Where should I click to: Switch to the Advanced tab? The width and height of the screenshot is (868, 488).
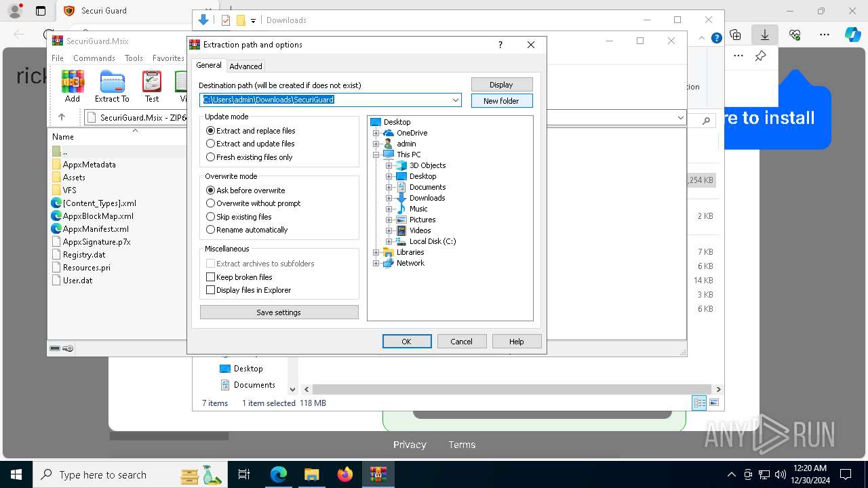[x=245, y=66]
